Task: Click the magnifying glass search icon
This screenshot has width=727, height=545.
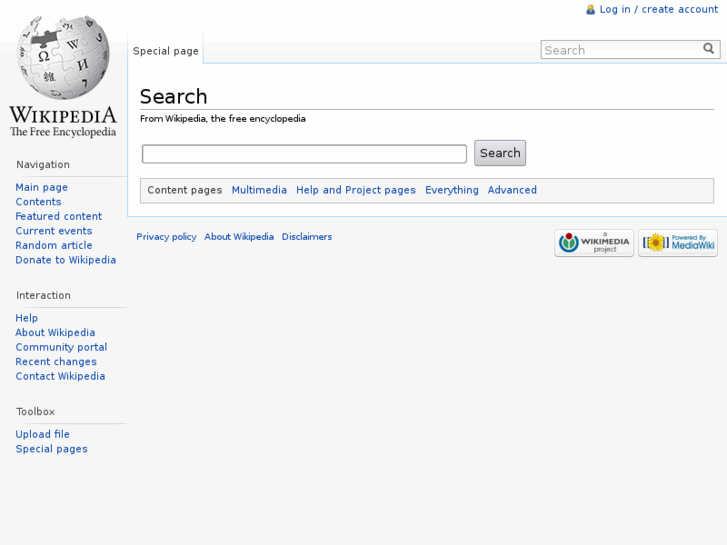Action: pyautogui.click(x=708, y=48)
